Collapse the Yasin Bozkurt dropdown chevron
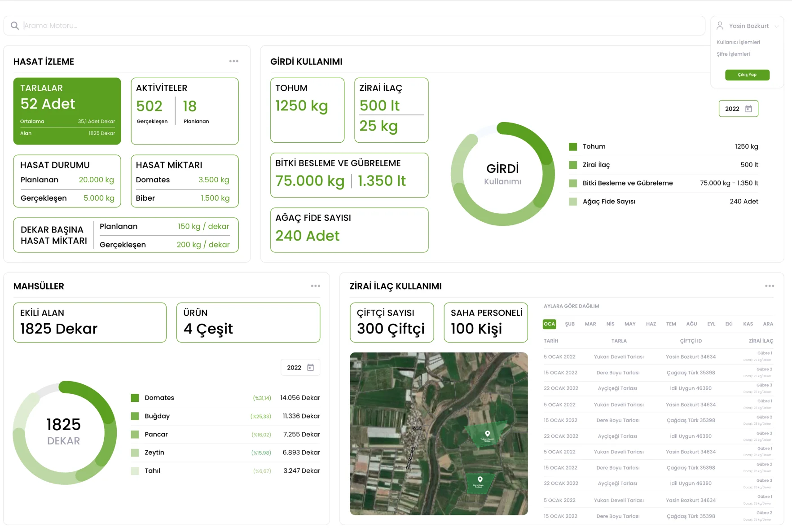Viewport: 792px width, 532px height. (x=777, y=26)
